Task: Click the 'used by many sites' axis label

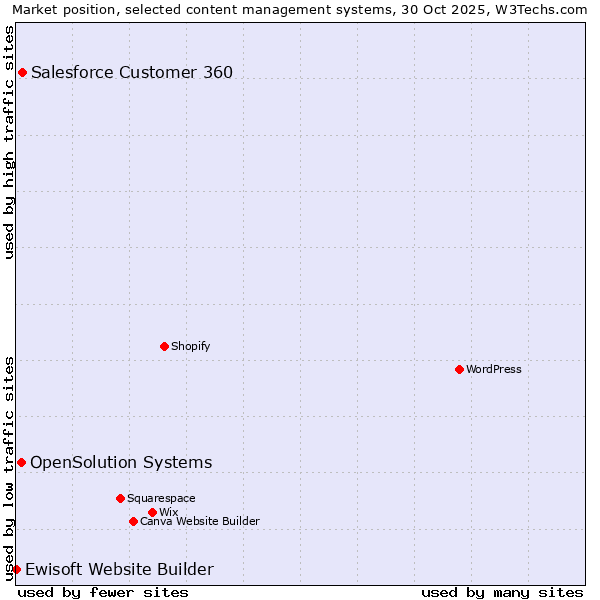Action: coord(502,592)
